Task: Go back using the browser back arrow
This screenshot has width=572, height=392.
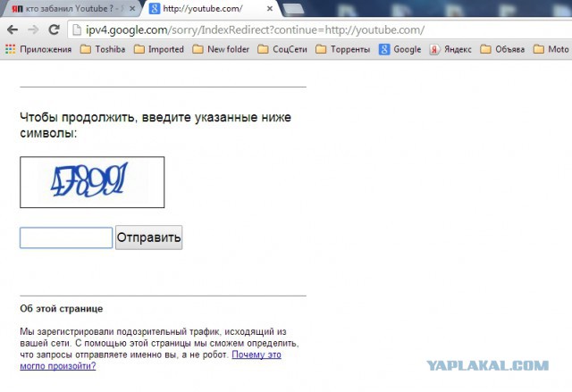Action: [13, 29]
